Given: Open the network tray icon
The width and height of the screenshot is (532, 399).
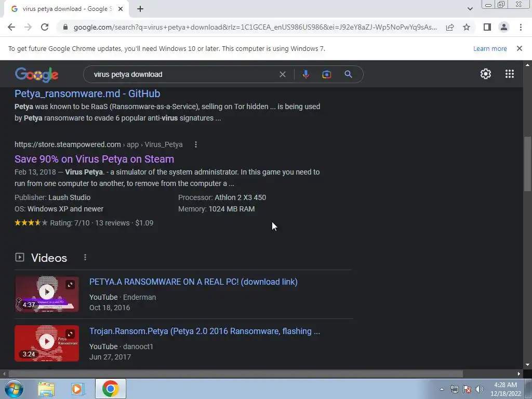Looking at the screenshot, I should coord(454,389).
